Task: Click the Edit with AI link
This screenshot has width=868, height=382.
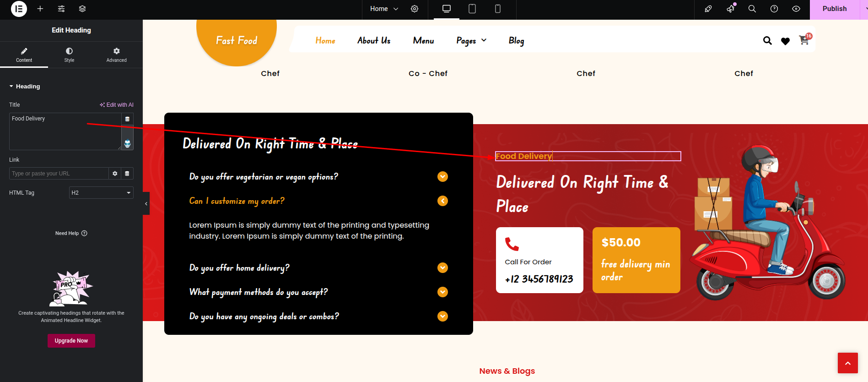Action: 117,105
